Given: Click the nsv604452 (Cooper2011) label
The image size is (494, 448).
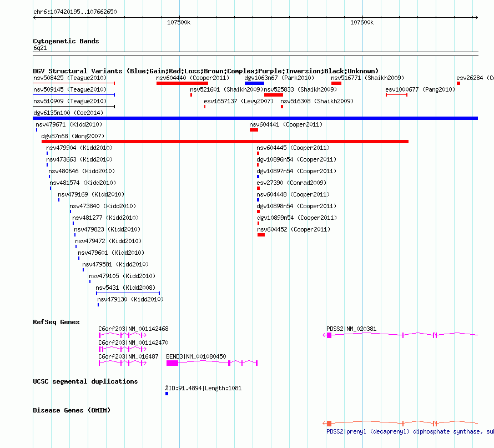Looking at the screenshot, I should click(x=294, y=229).
